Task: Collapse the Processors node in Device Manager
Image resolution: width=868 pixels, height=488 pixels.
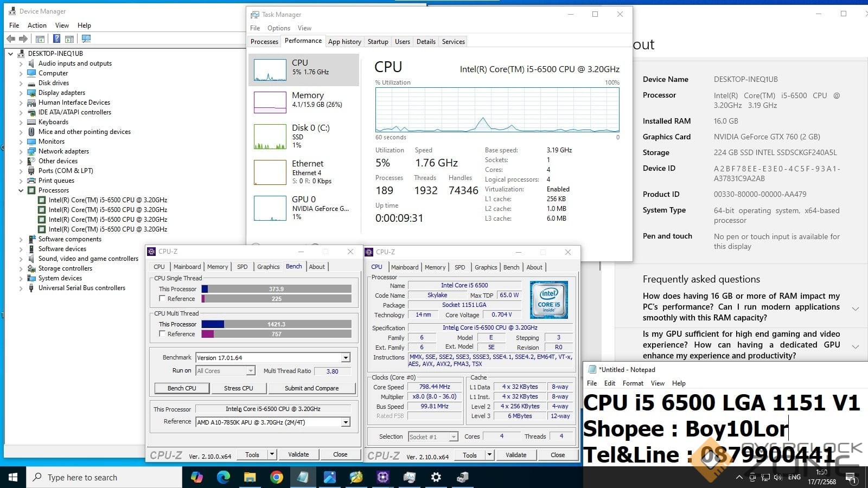Action: point(21,190)
